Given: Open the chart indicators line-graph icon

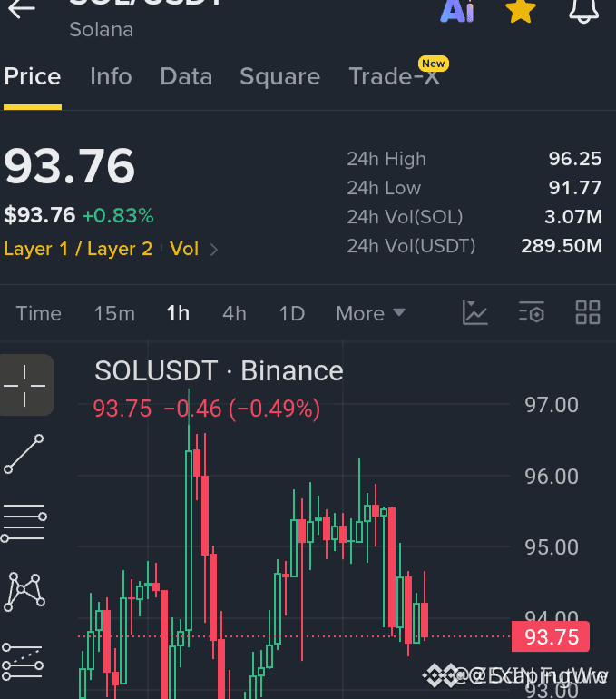Looking at the screenshot, I should (474, 312).
